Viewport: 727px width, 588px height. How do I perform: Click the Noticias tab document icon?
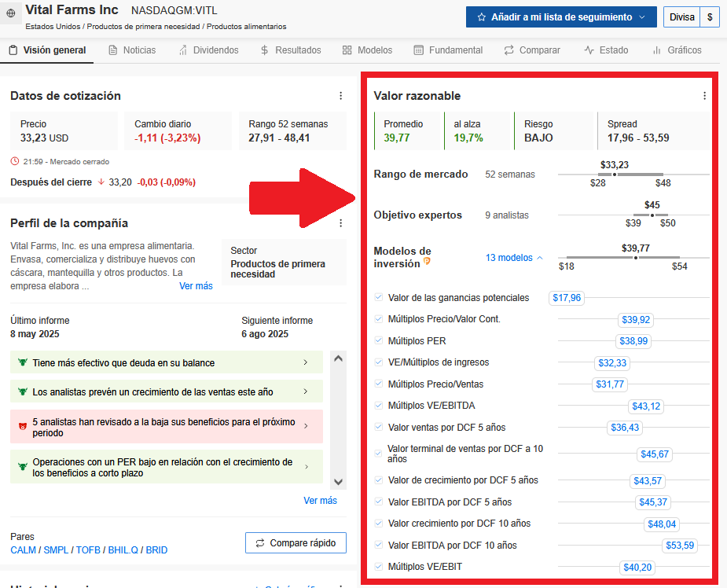(x=112, y=50)
